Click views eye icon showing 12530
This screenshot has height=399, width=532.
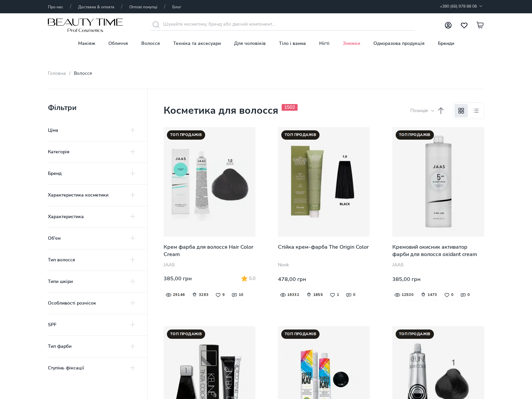[397, 295]
